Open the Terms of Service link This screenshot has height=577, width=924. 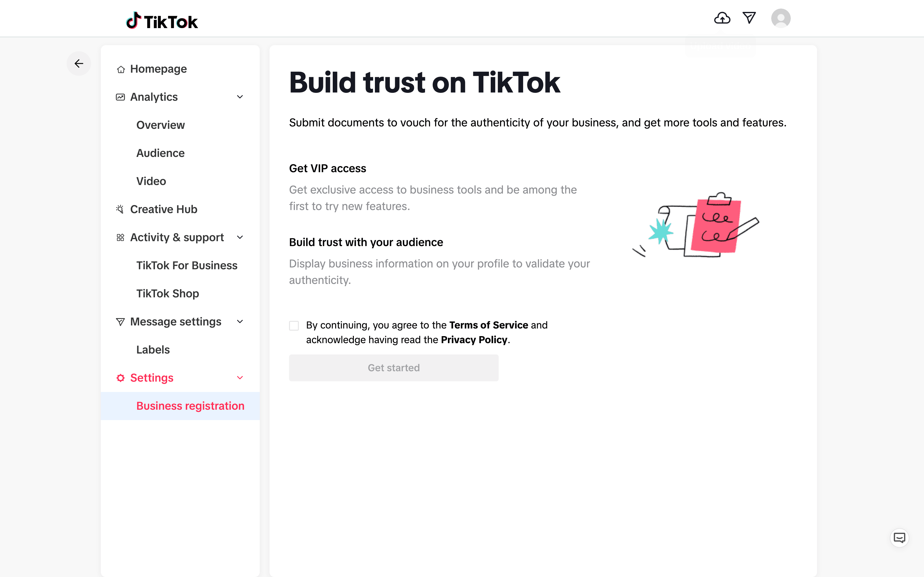(488, 325)
